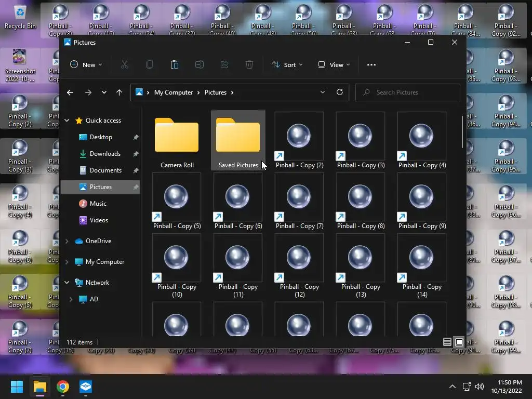532x399 pixels.
Task: Unpin Downloads using its pin icon
Action: tap(136, 154)
